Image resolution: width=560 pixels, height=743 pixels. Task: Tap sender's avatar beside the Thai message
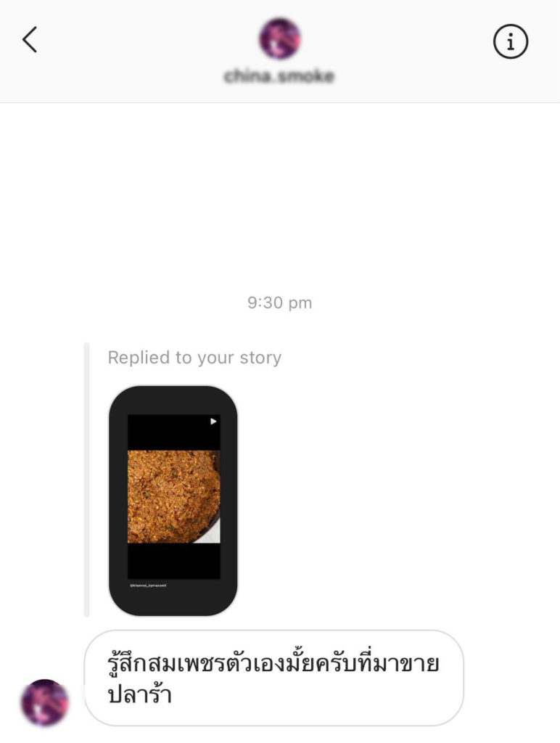pyautogui.click(x=45, y=702)
